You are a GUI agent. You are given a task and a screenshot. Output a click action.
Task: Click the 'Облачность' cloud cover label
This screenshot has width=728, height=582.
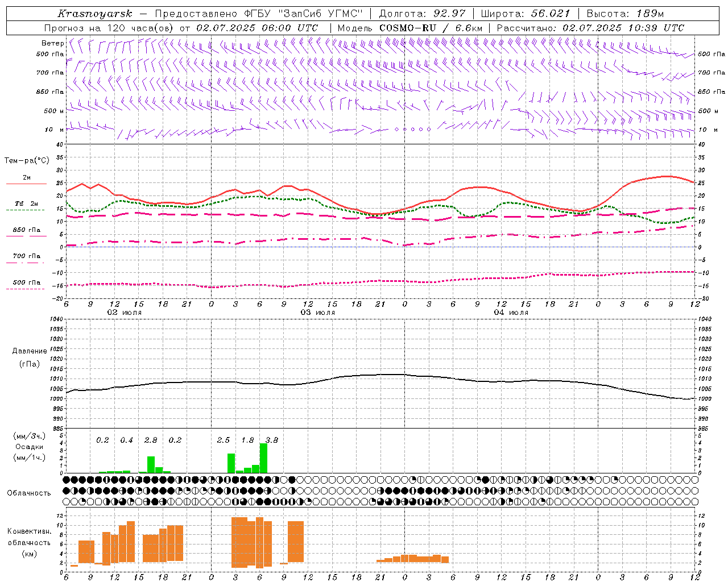point(29,493)
